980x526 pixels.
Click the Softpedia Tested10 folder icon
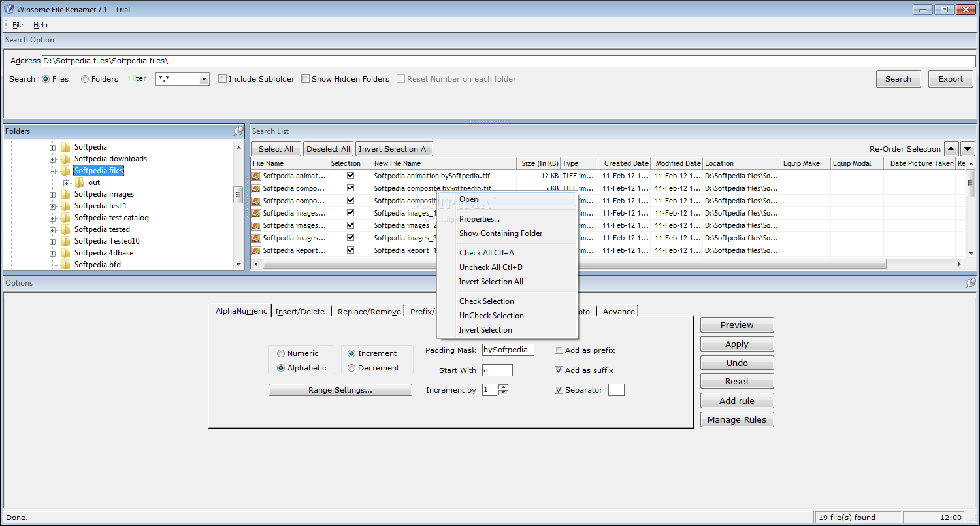pyautogui.click(x=65, y=241)
